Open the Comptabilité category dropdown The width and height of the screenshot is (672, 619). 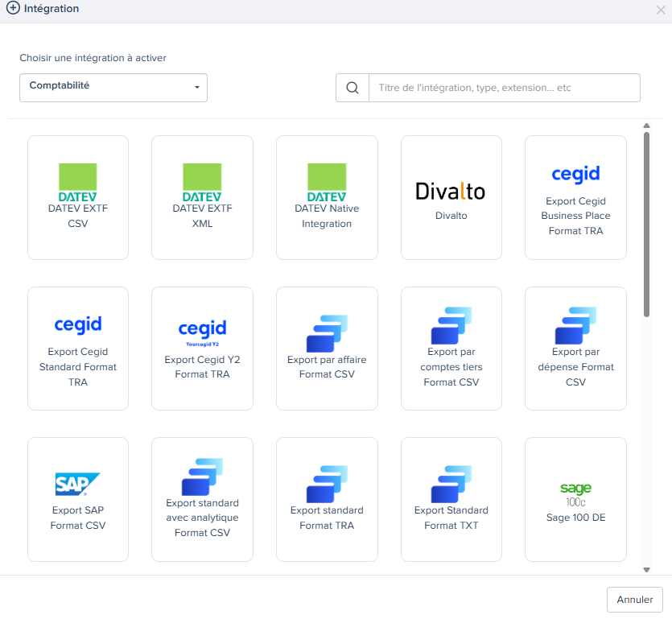point(113,88)
